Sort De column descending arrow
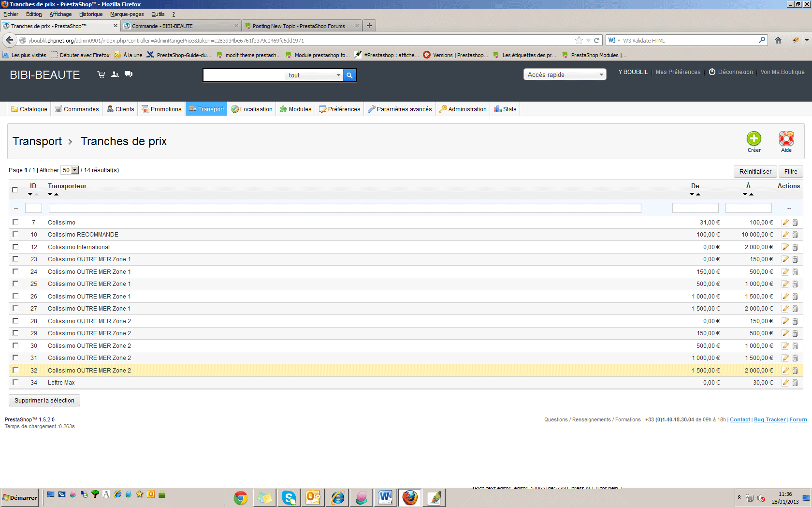Screen dimensions: 812x508 coord(692,194)
